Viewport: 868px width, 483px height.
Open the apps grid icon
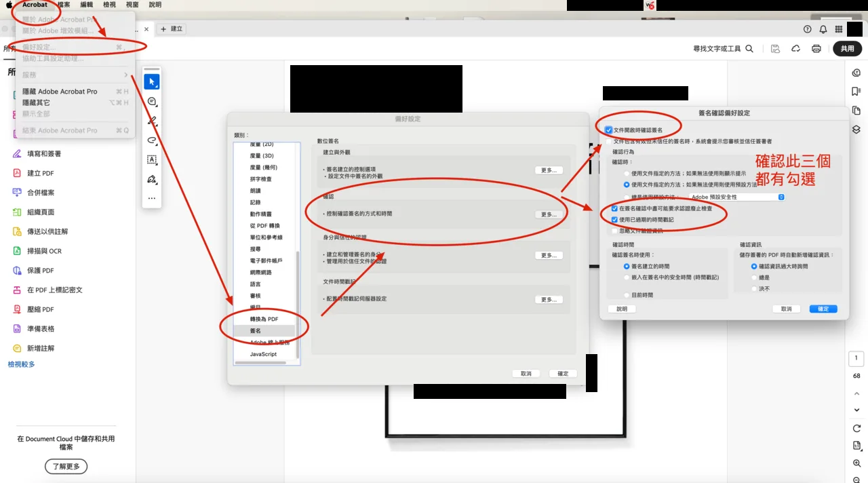pos(839,29)
